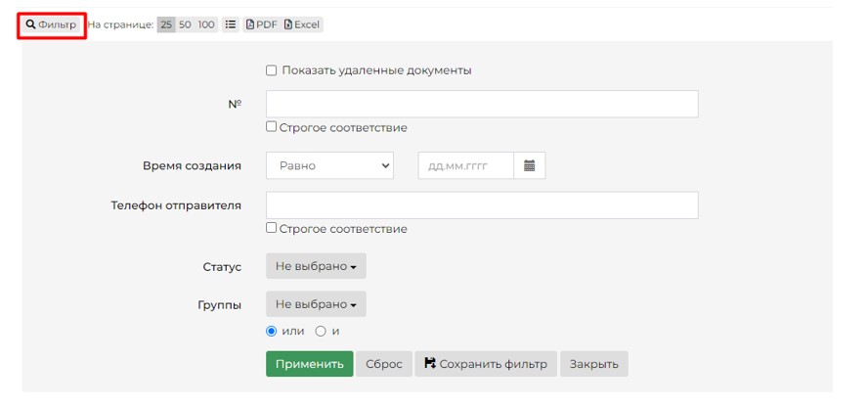Open the Равно comparison dropdown
The image size is (868, 407).
click(330, 165)
